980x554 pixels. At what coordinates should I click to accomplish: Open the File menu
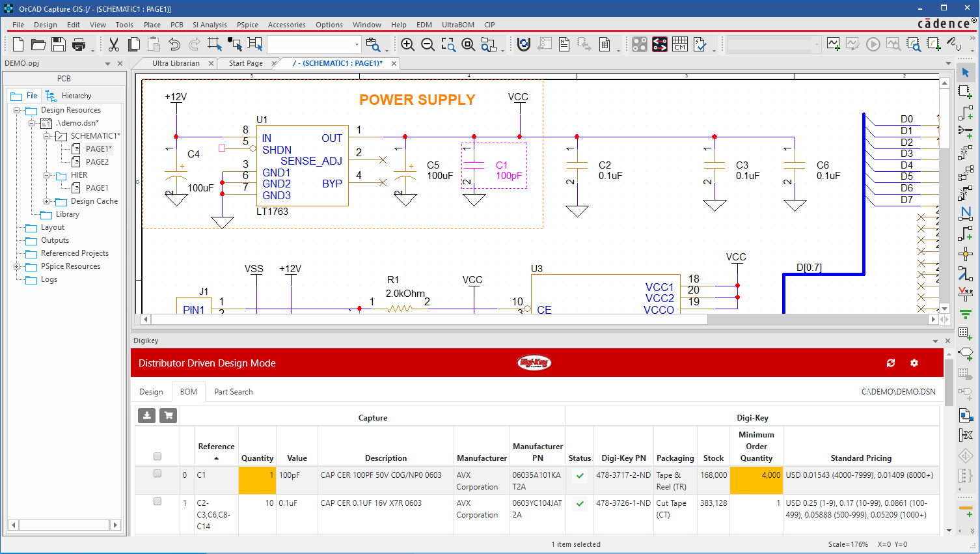[18, 25]
